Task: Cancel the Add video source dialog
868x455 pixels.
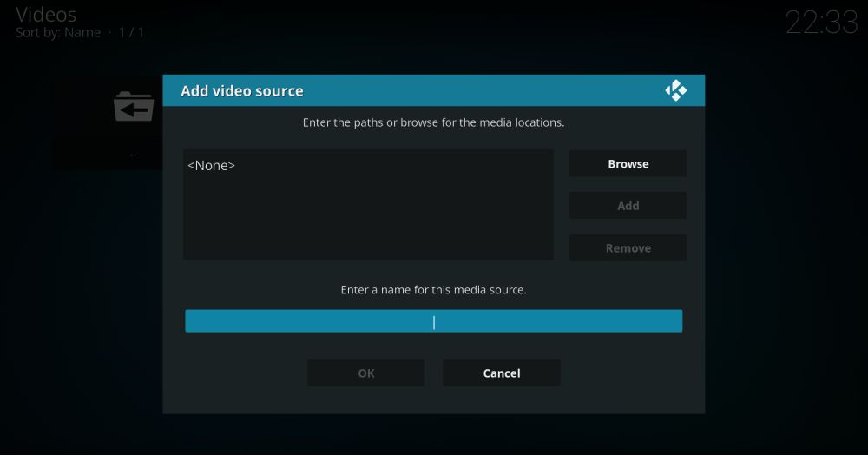Action: (x=502, y=373)
